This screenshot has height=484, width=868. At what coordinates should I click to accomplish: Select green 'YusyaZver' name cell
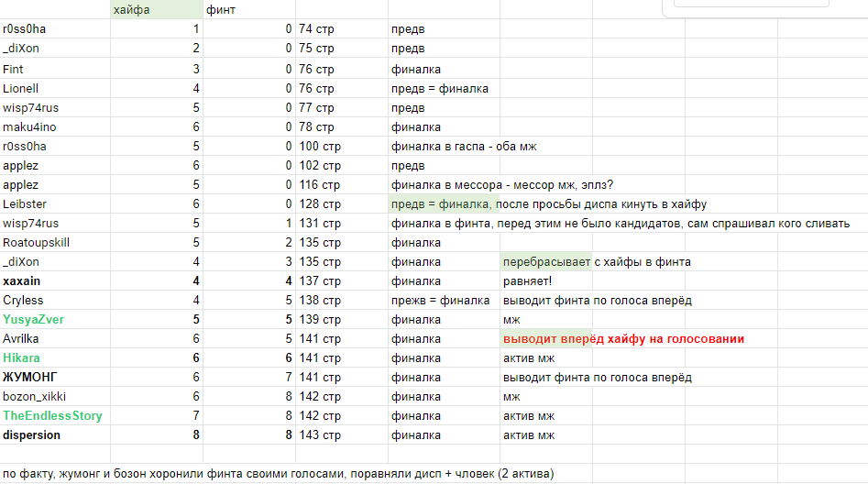pos(55,319)
